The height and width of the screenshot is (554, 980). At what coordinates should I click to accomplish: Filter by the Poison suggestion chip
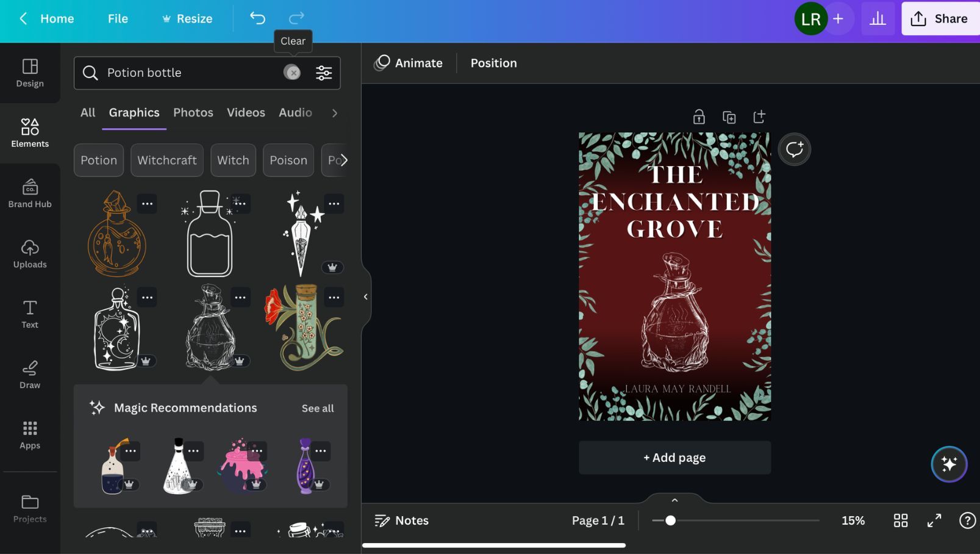click(288, 160)
